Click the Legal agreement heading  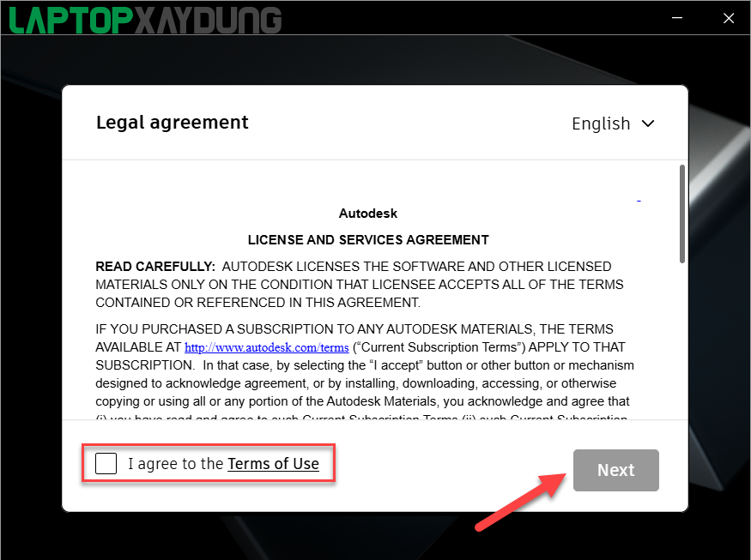coord(173,123)
